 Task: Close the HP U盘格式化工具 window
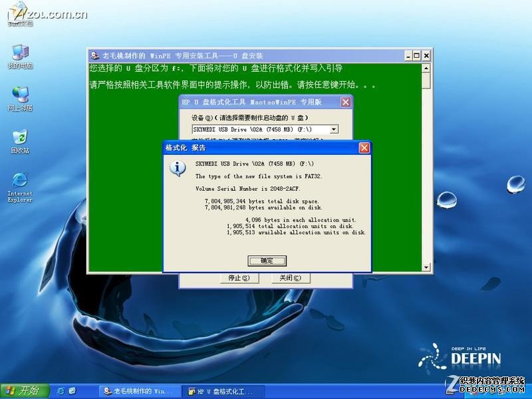coord(345,102)
